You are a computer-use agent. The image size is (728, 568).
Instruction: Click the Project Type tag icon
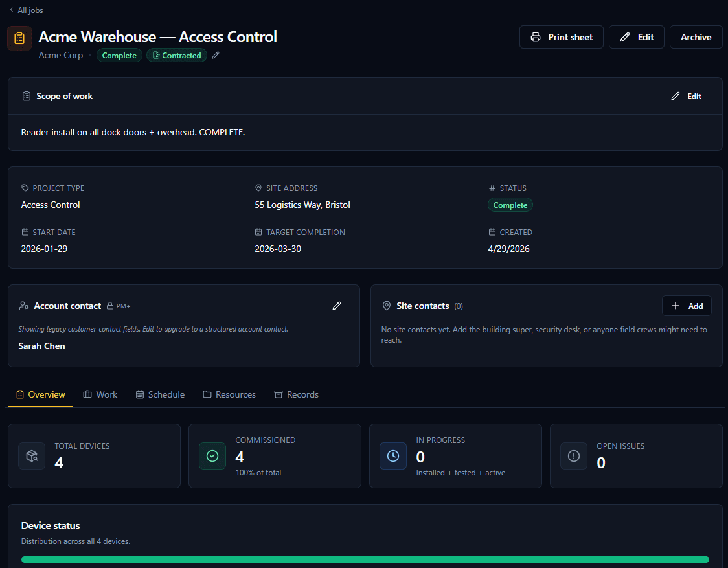click(x=25, y=188)
